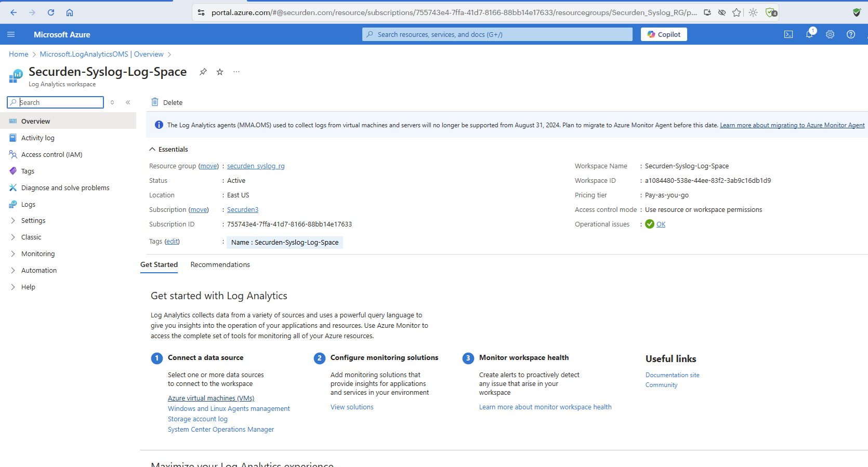Click the green Operational issues check icon
Screen dimensions: 868x467
[x=650, y=224]
